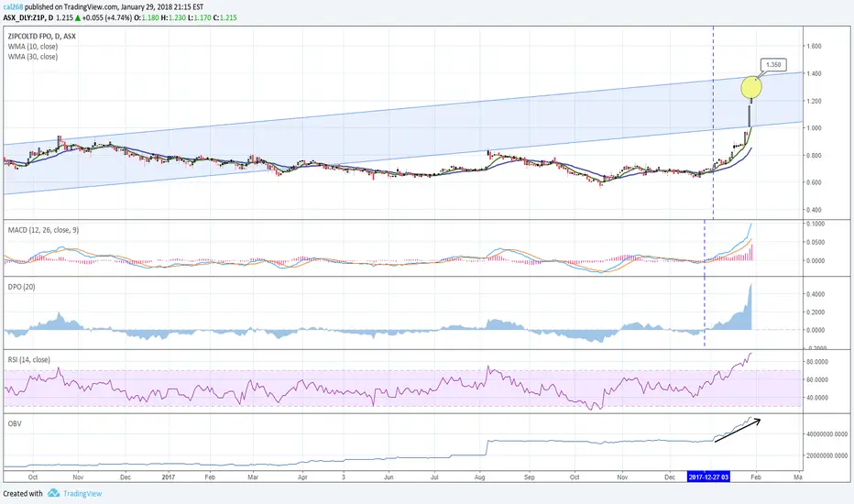The height and width of the screenshot is (504, 854).
Task: Open the TradingView link at bottom
Action: point(82,494)
